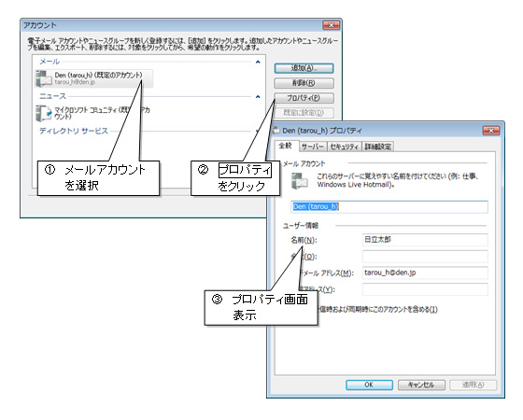The width and height of the screenshot is (523, 420).
Task: Click the ユーザー情報 group label
Action: 301,226
